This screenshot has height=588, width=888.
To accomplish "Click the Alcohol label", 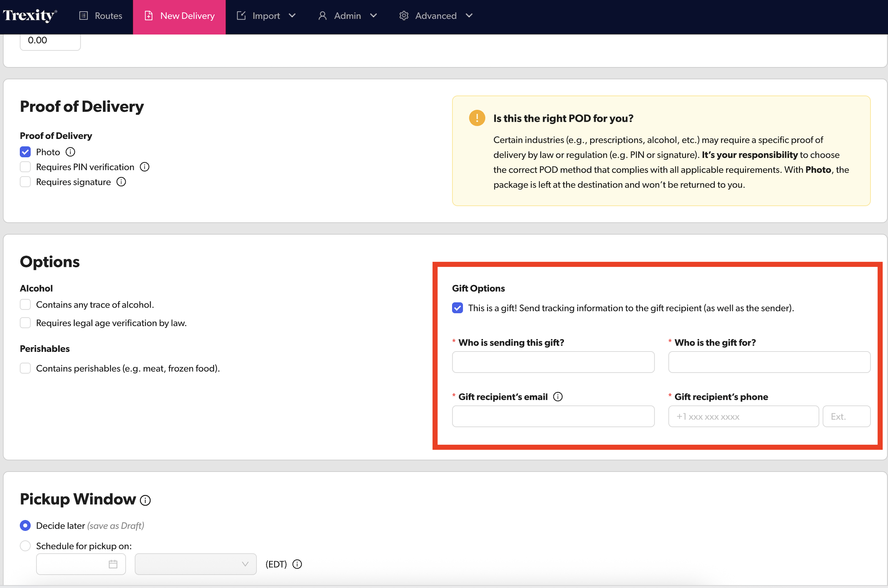I will click(x=36, y=288).
